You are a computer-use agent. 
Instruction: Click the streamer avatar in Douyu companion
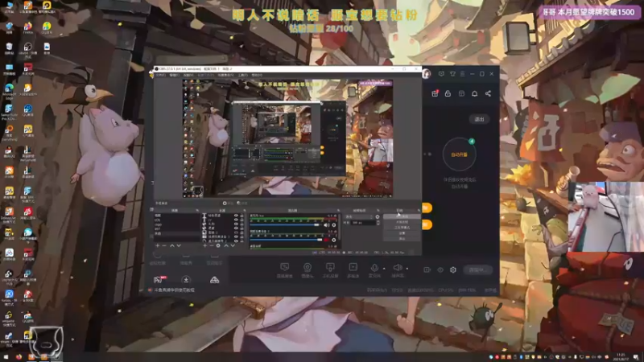[427, 74]
